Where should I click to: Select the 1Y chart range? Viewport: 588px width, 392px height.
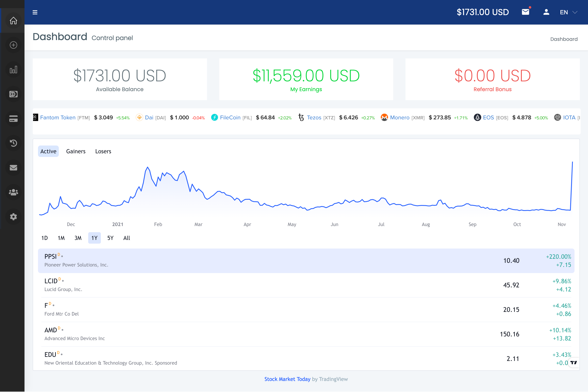[94, 238]
